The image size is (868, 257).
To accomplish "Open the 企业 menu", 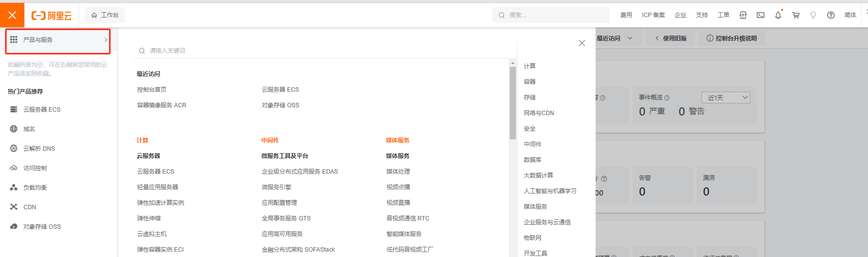I will [680, 15].
